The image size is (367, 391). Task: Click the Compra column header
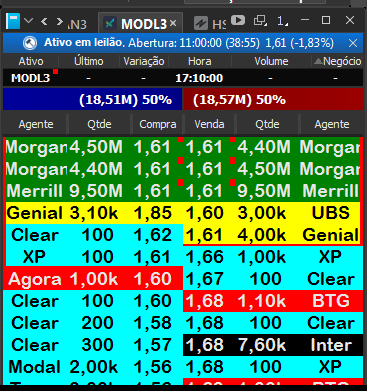click(158, 124)
